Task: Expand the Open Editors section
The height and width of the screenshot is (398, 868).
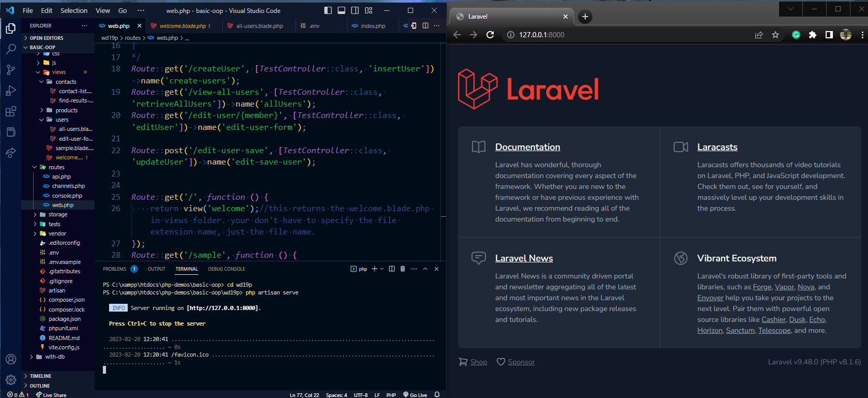Action: click(58, 38)
